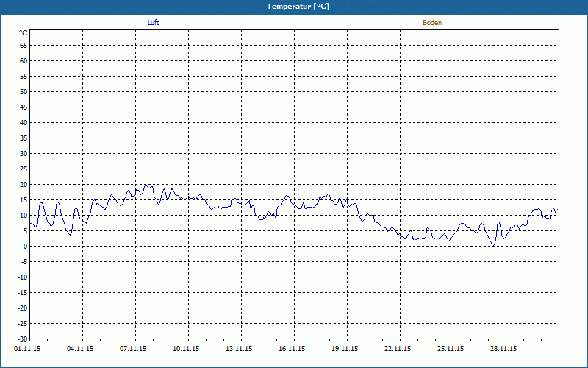
Task: Click the -15 y-axis label
Action: tap(23, 292)
